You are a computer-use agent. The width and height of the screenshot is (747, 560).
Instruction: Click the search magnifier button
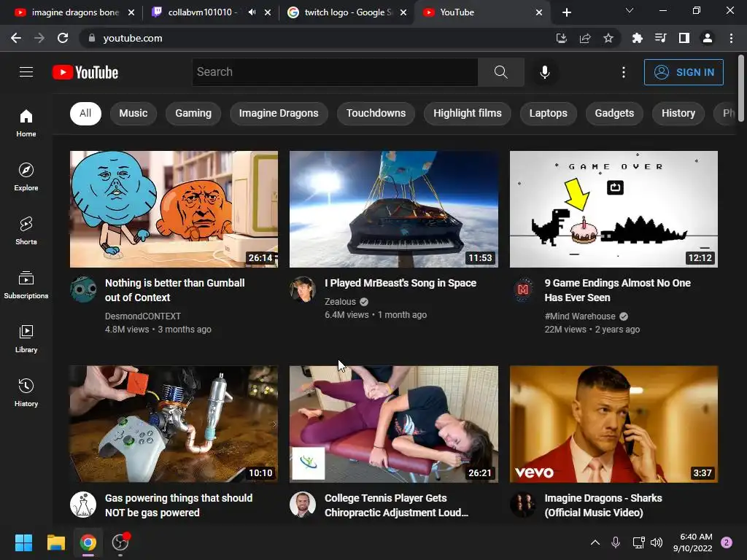[x=500, y=72]
